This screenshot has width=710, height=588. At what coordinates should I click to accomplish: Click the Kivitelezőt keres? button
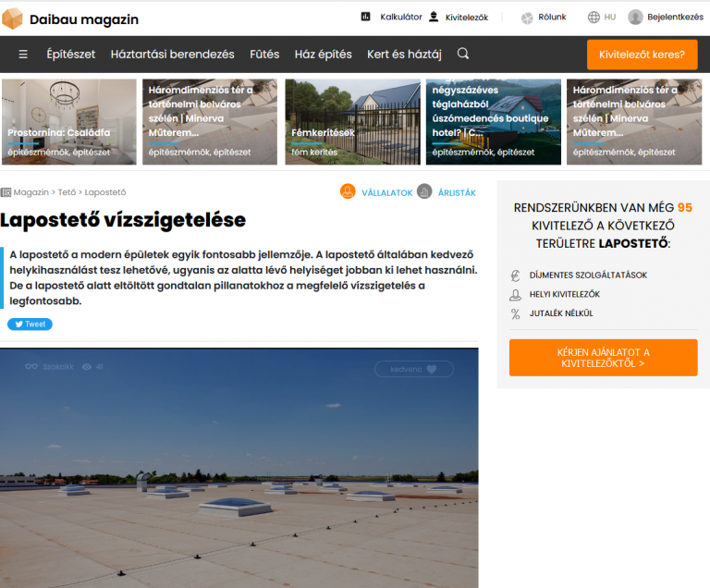point(642,55)
